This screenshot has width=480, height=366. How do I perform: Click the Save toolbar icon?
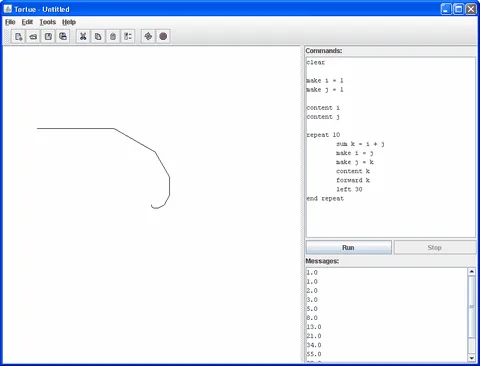click(48, 36)
